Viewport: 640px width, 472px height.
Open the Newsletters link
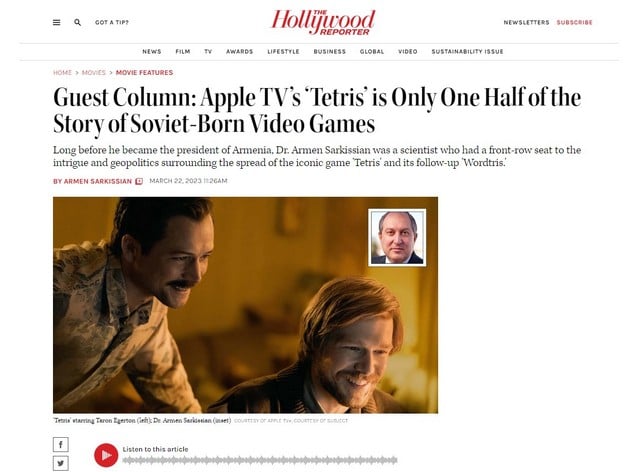point(527,22)
